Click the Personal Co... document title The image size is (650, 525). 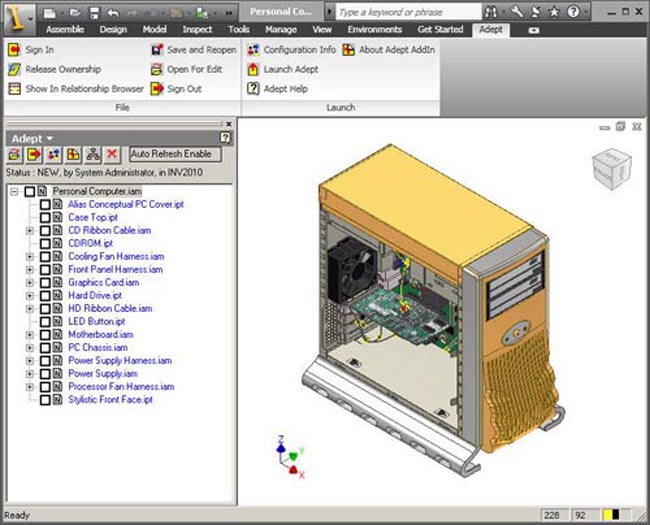[281, 12]
